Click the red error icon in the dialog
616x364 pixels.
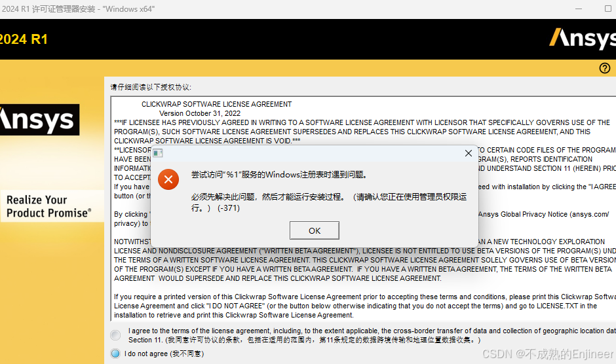point(168,179)
